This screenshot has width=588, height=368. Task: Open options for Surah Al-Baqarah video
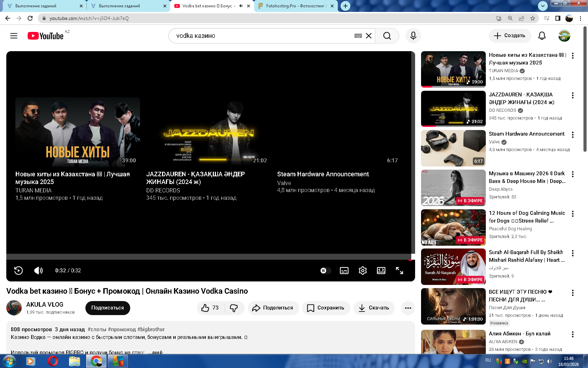[x=573, y=253]
